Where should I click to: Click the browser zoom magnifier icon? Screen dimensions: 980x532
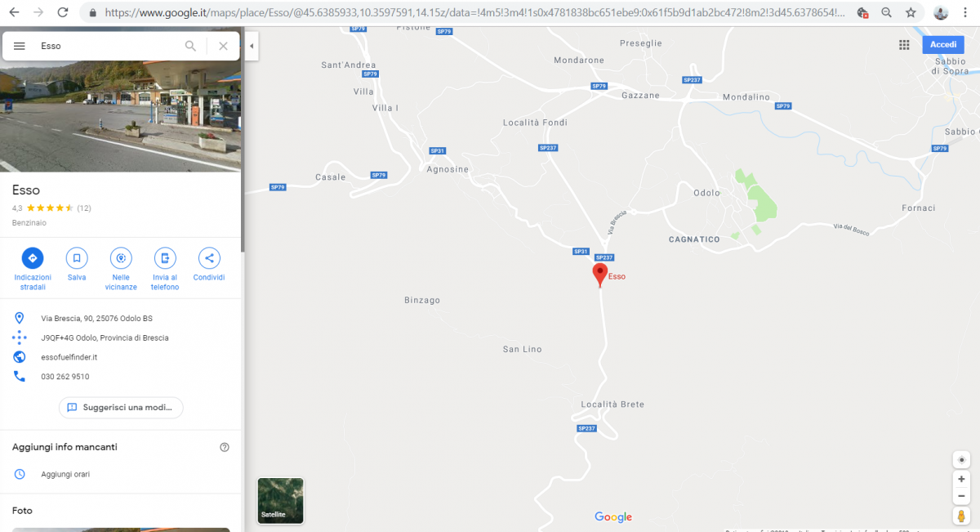pyautogui.click(x=887, y=13)
